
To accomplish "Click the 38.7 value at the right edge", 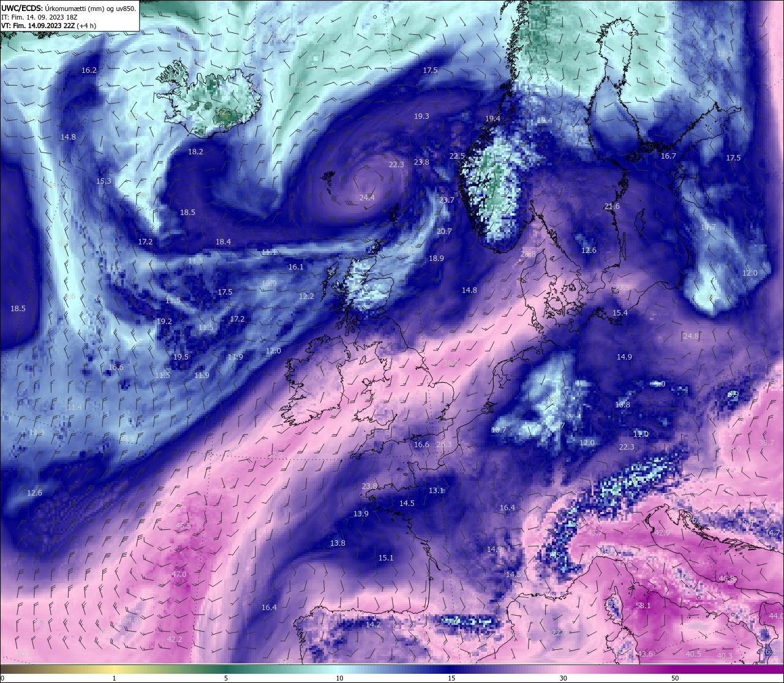I will pyautogui.click(x=766, y=442).
